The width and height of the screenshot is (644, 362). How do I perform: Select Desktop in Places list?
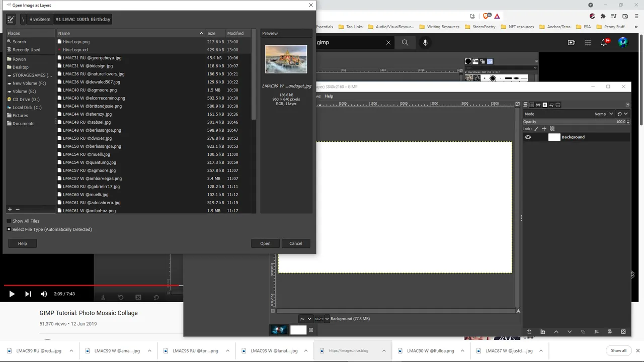30,67
